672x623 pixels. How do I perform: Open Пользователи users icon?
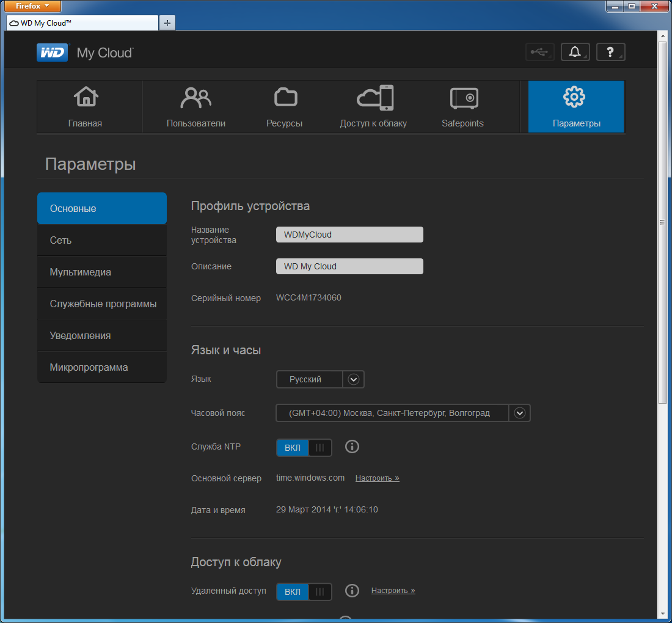click(195, 98)
